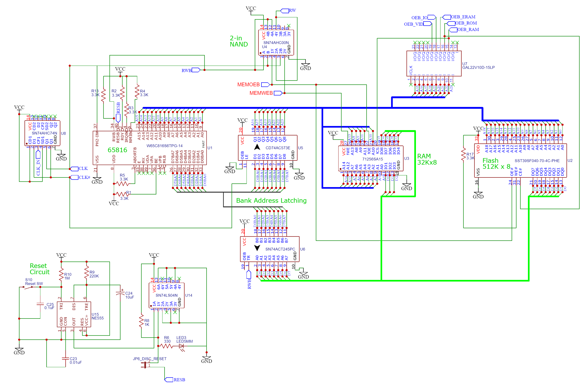Click the MEMWEB net label flag
Screen dimensions: 588x391
(x=278, y=93)
